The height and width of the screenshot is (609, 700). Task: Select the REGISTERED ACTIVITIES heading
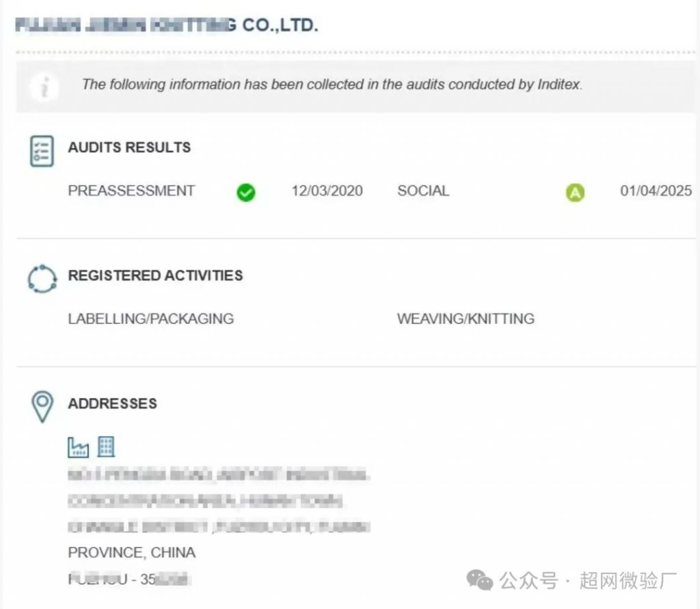click(x=155, y=275)
